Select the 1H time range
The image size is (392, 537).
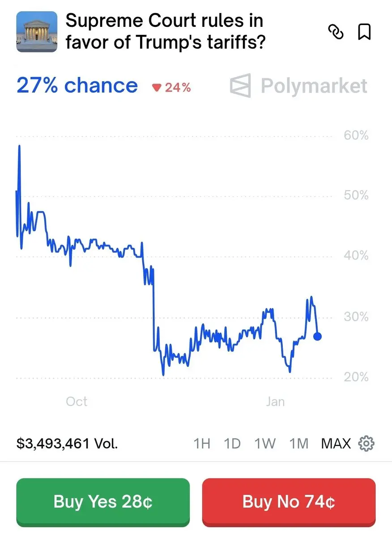point(202,443)
